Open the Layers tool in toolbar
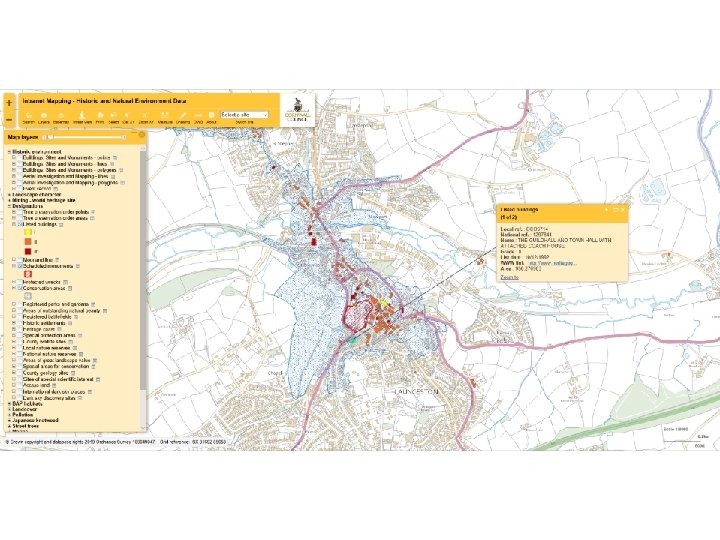Screen dimensions: 720x540 click(44, 118)
